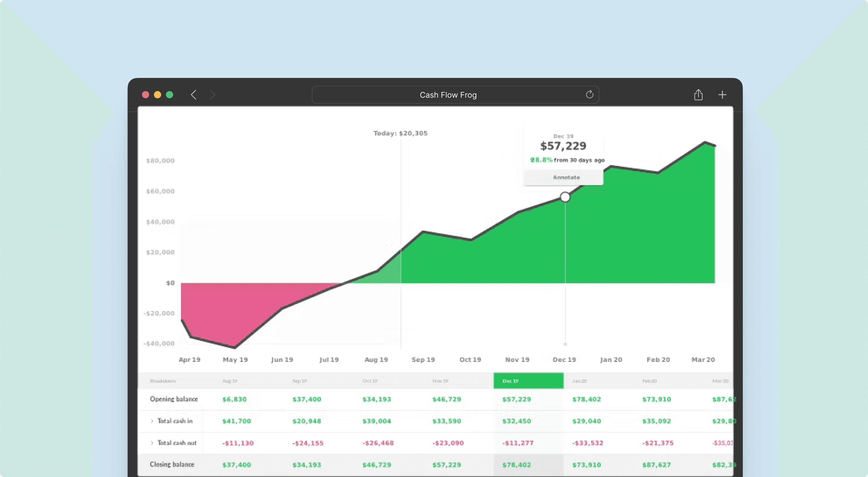Reload the Cash Flow Frog page
The width and height of the screenshot is (868, 477).
tap(589, 94)
